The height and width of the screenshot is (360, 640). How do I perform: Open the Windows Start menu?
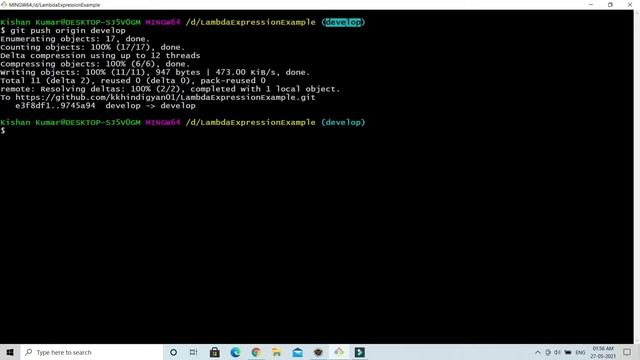tap(10, 352)
